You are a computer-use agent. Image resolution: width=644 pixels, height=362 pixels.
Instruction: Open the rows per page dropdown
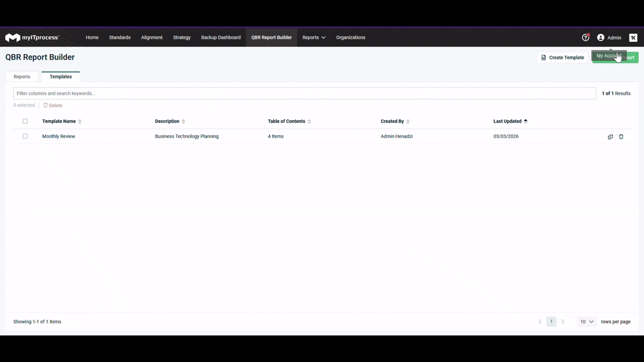point(587,322)
